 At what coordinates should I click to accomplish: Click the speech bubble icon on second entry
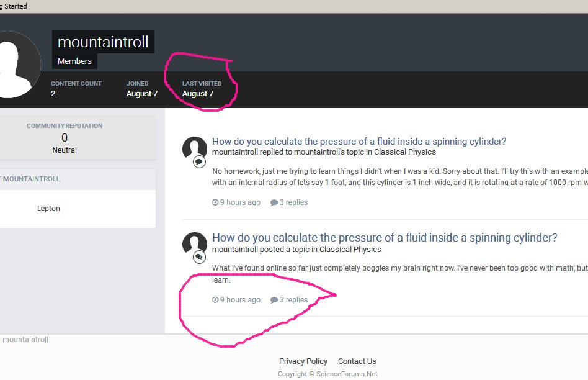click(274, 300)
